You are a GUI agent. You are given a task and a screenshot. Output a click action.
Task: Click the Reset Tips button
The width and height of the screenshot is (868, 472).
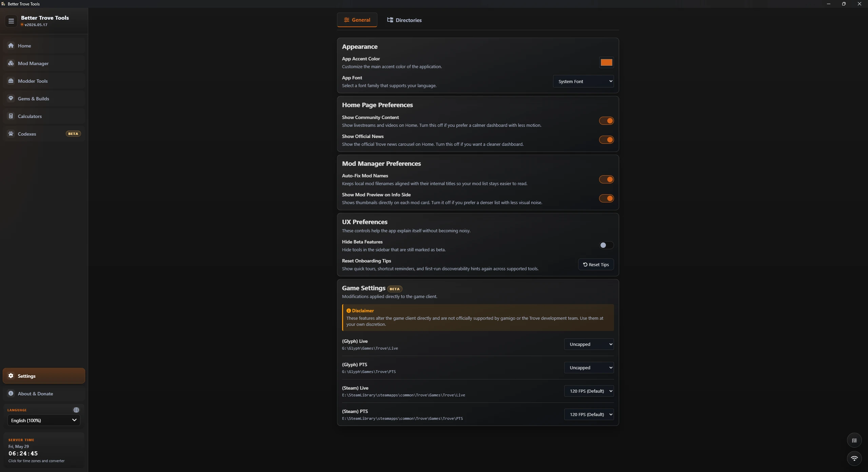pos(596,264)
